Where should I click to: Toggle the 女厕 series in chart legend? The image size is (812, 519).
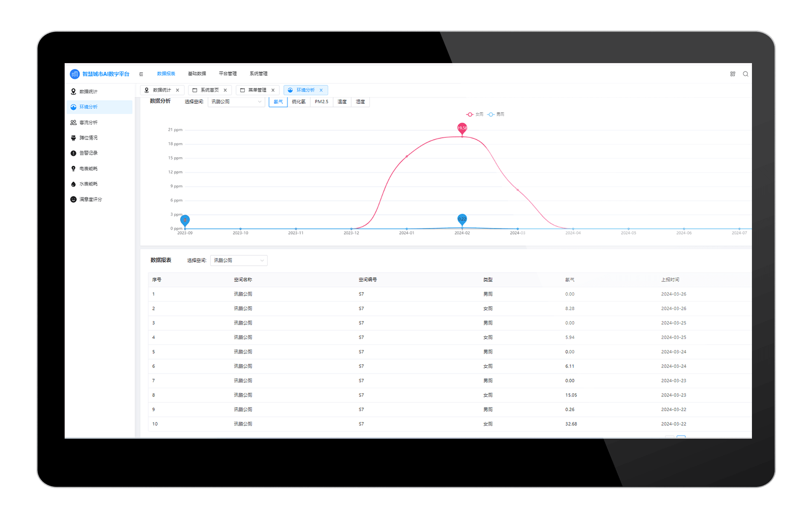tap(475, 114)
